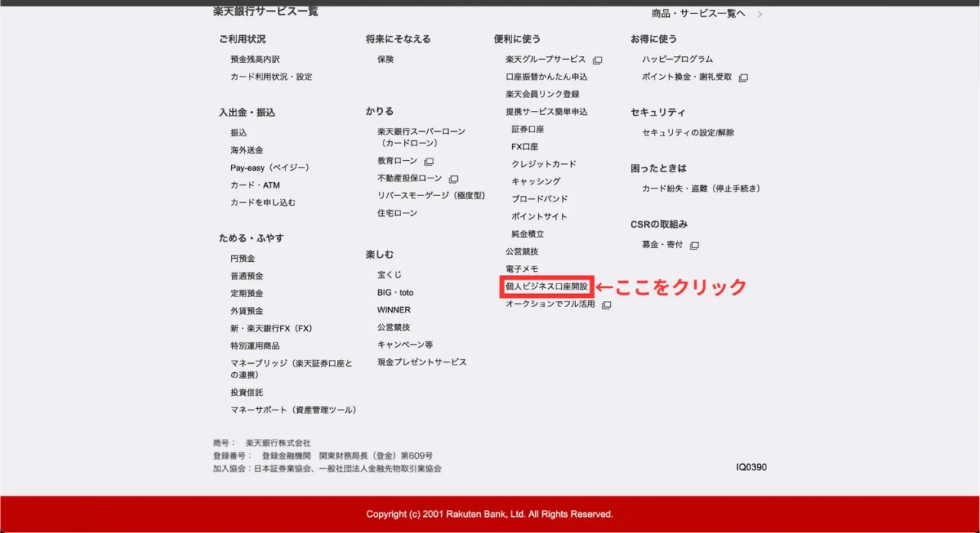Open 海外送金 link
This screenshot has height=533, width=980.
coord(247,150)
